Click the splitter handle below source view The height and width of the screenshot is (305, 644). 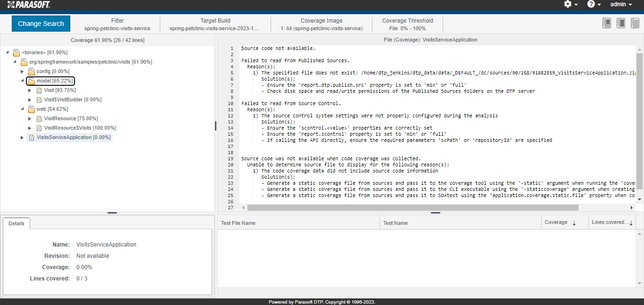click(436, 213)
